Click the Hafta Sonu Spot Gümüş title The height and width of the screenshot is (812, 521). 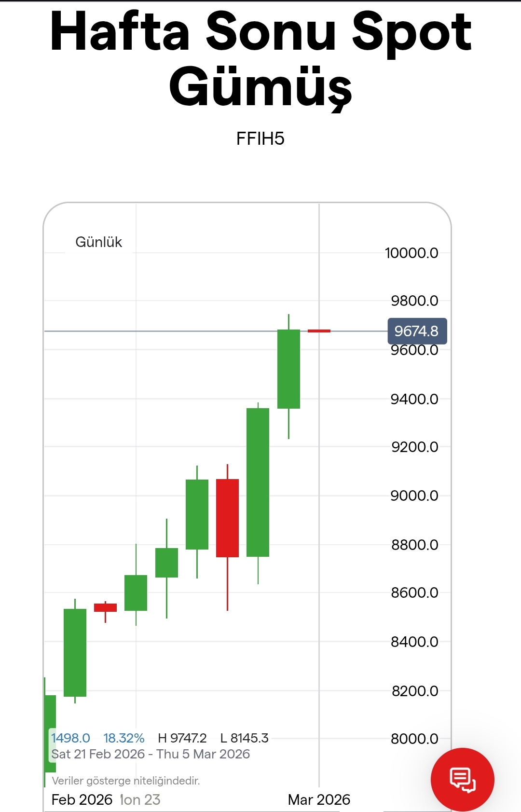[x=260, y=59]
